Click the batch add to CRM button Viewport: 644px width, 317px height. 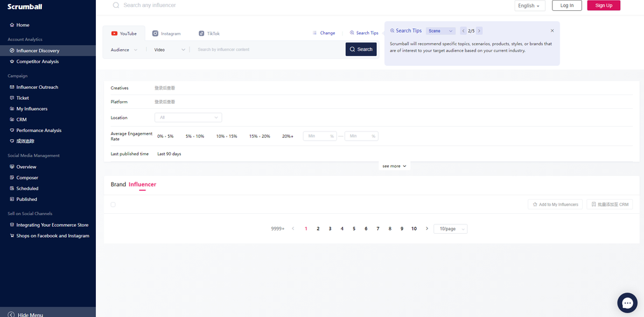tap(610, 204)
